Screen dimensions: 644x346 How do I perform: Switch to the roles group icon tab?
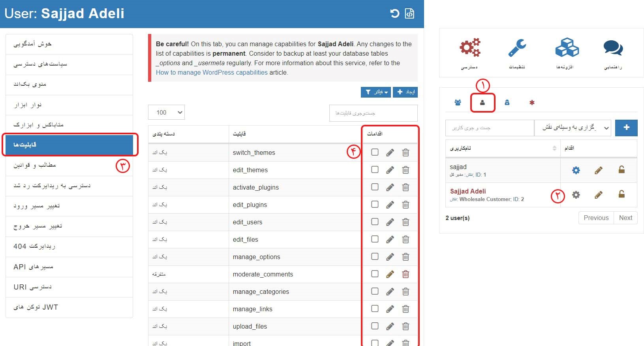(x=458, y=103)
